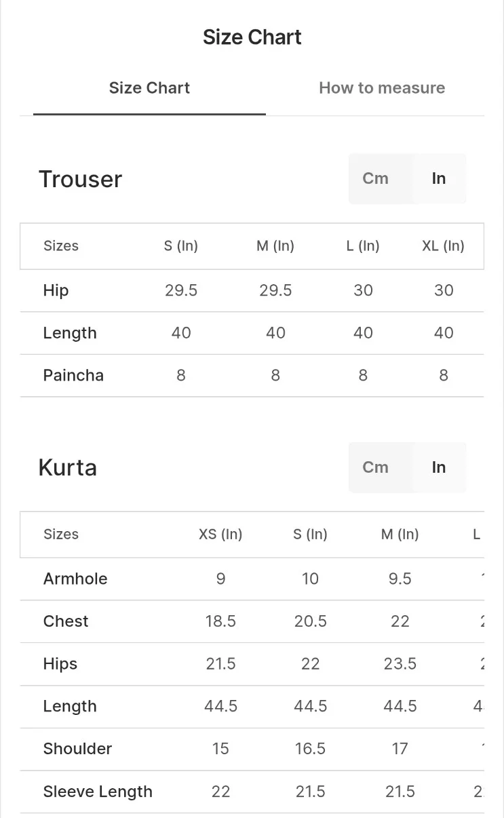This screenshot has height=818, width=504.
Task: Click the Trouser L (In) column header
Action: pyautogui.click(x=362, y=246)
